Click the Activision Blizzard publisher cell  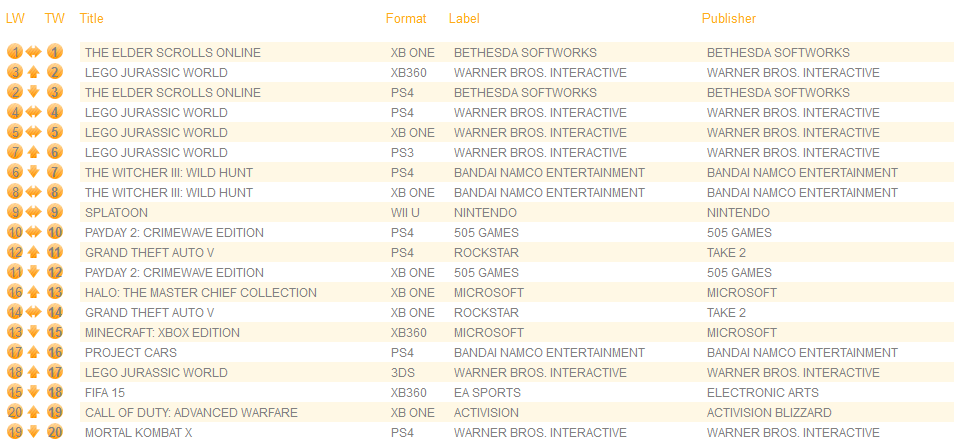[769, 413]
